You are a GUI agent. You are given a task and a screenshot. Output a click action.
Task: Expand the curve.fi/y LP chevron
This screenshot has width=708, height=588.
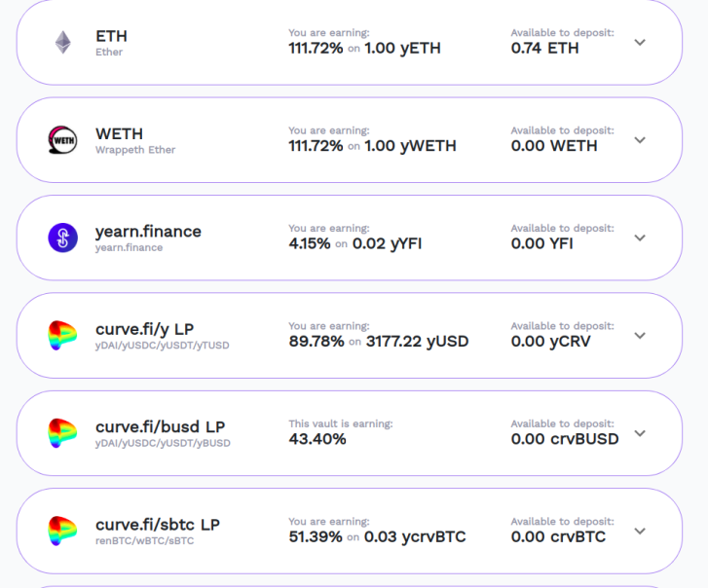point(640,335)
